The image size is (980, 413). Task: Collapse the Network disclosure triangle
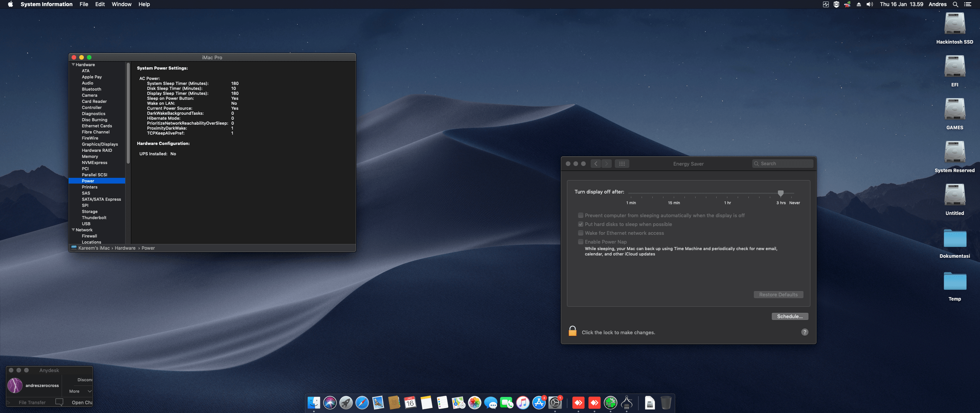[73, 230]
